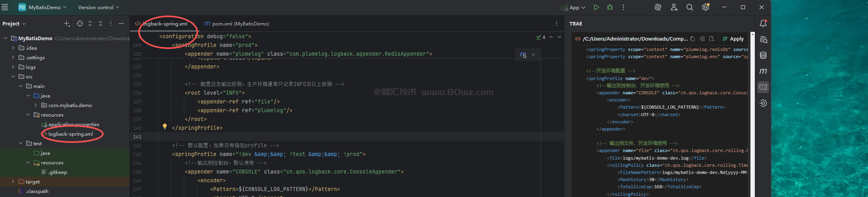Select opened file in Project tree
Viewport: 868px width, 197px height.
coord(80,24)
